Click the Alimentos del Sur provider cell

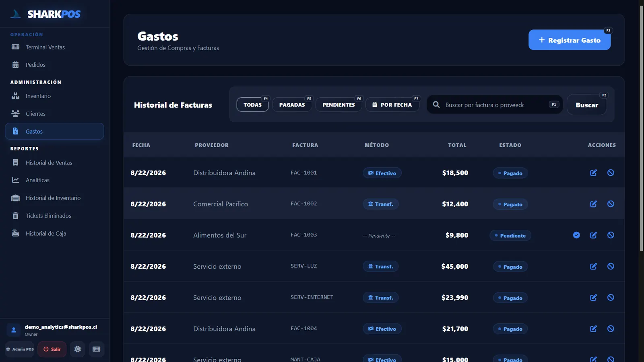tap(220, 235)
